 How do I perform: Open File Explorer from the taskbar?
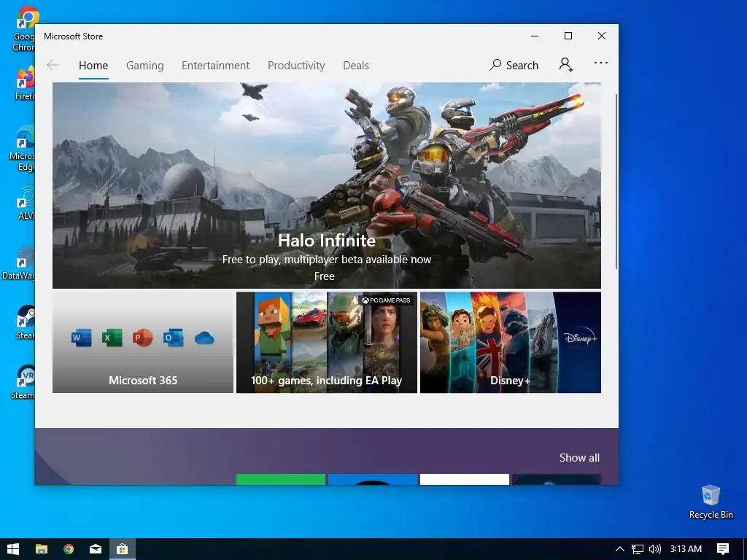pos(42,549)
